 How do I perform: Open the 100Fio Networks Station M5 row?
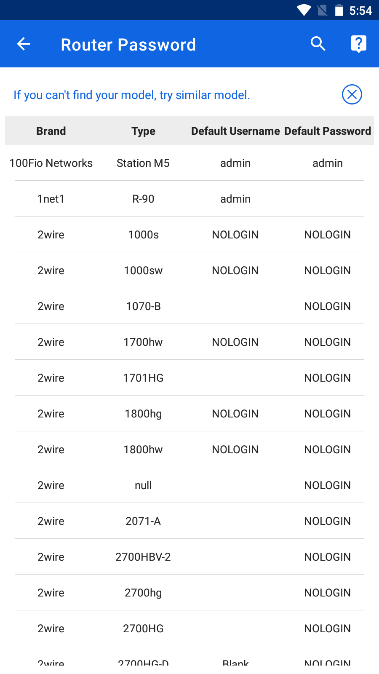(190, 163)
